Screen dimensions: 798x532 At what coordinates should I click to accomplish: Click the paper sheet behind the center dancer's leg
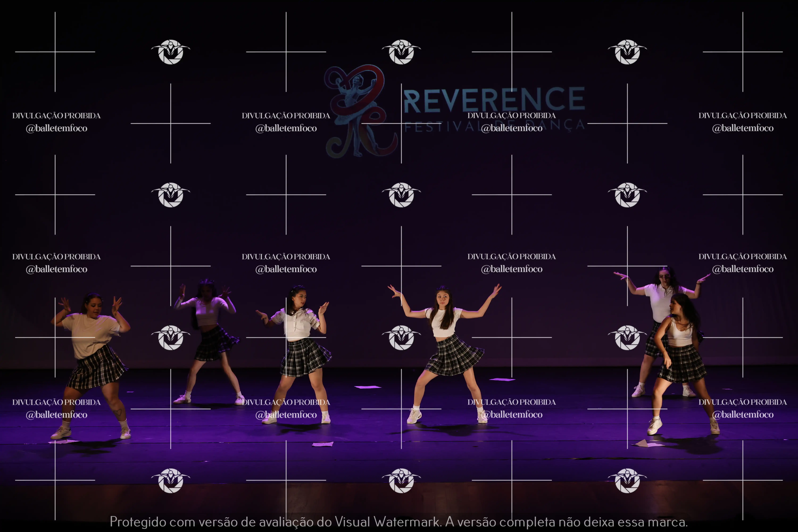click(502, 379)
